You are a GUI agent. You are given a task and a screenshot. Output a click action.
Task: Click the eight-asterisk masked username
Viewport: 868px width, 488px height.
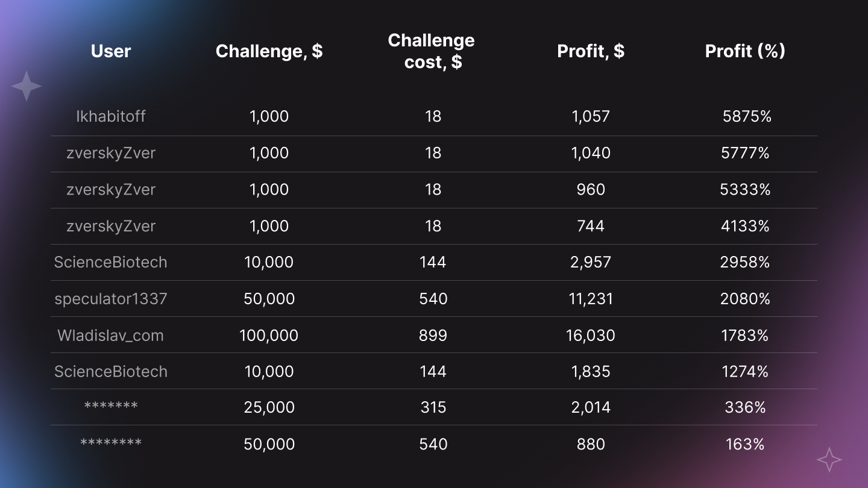(111, 443)
